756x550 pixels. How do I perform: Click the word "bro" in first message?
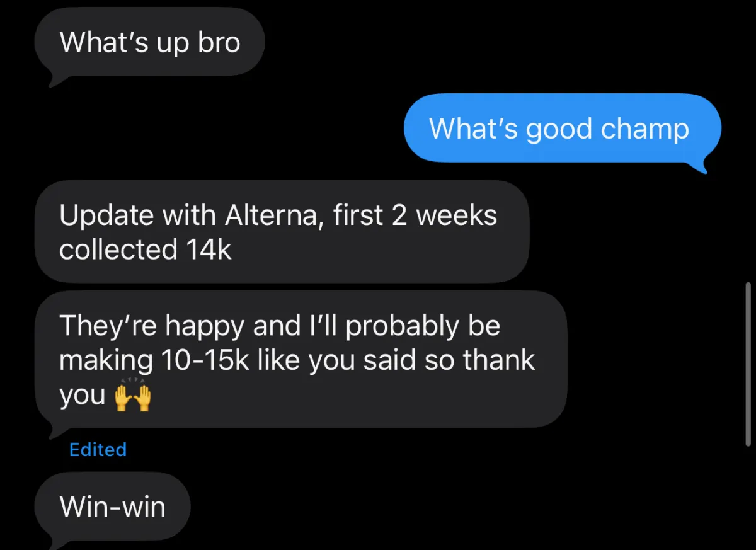pos(219,42)
